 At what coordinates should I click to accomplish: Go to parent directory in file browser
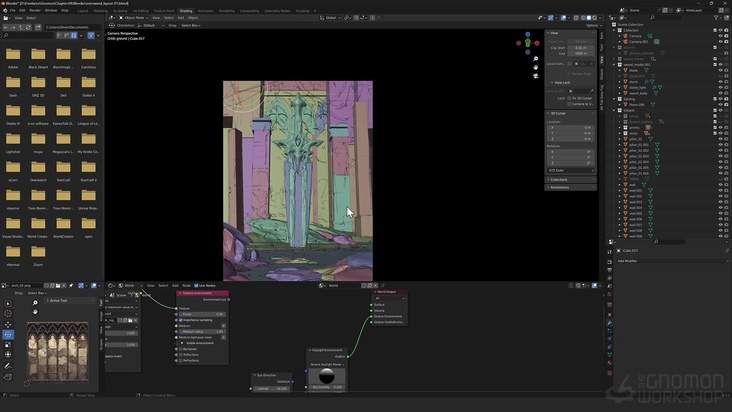coord(21,27)
